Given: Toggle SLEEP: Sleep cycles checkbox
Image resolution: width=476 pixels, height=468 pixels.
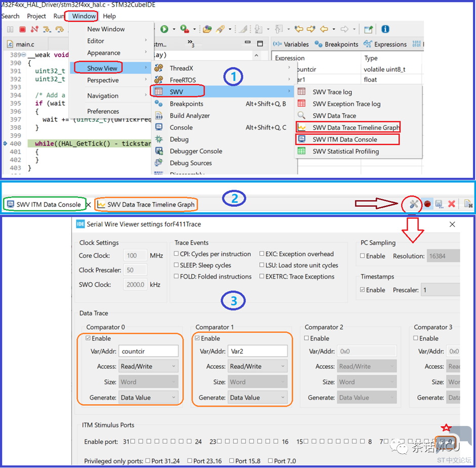Looking at the screenshot, I should (x=176, y=265).
